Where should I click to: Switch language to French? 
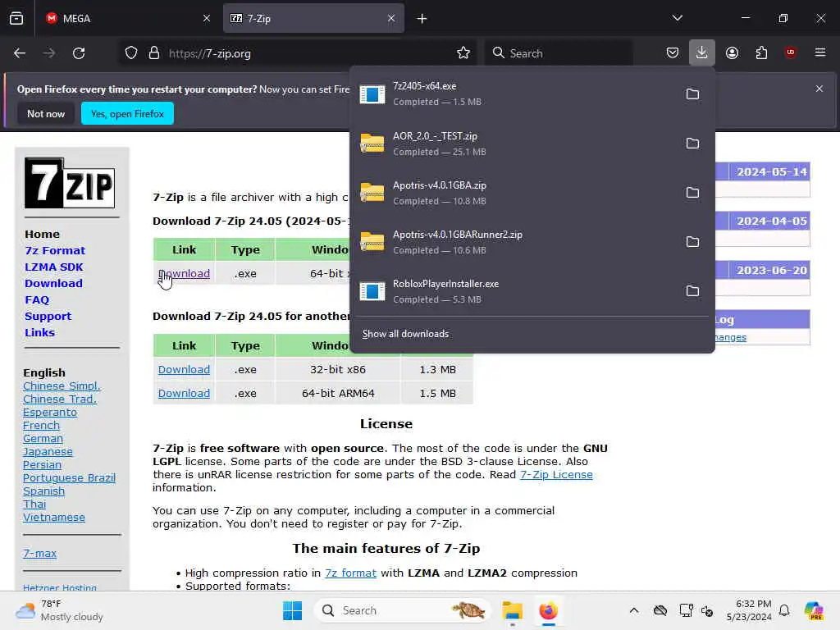41,426
